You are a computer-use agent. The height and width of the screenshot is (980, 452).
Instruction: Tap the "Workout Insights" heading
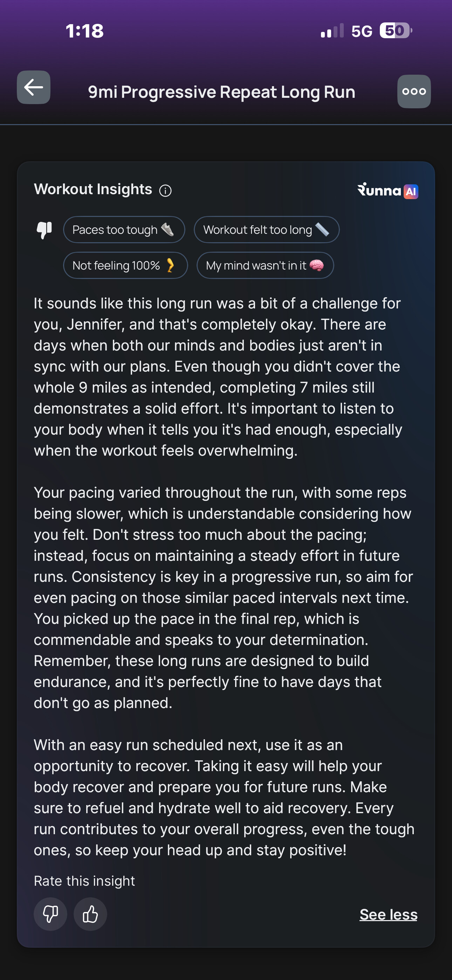(x=93, y=189)
